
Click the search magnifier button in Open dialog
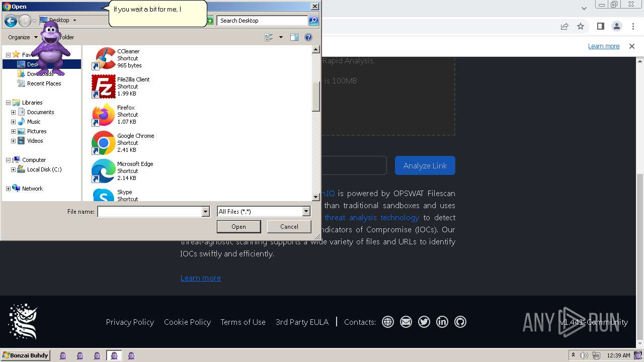point(313,21)
